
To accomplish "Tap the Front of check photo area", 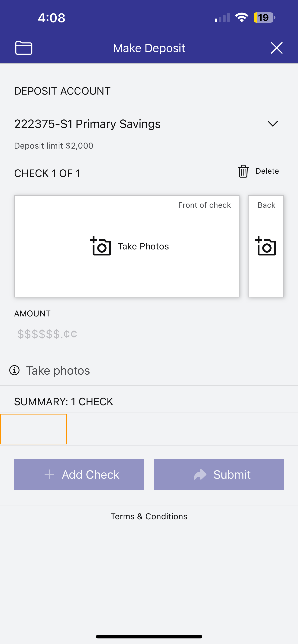I will click(127, 246).
